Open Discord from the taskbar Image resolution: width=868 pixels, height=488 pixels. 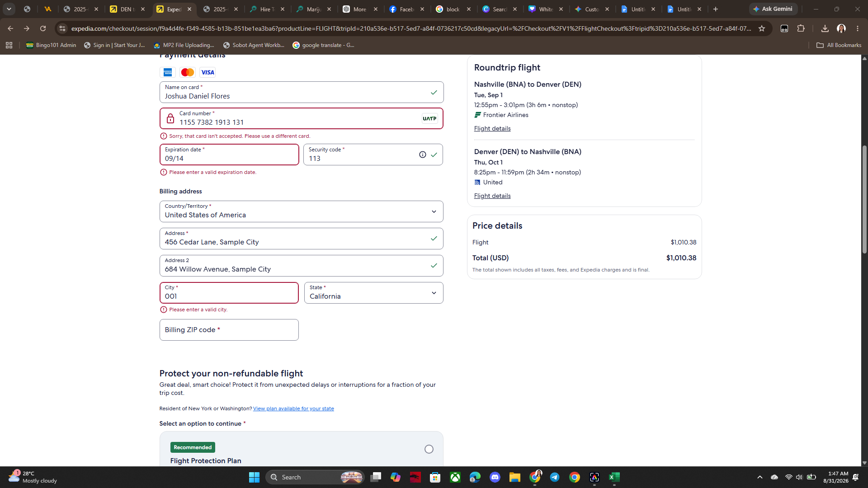(x=495, y=477)
